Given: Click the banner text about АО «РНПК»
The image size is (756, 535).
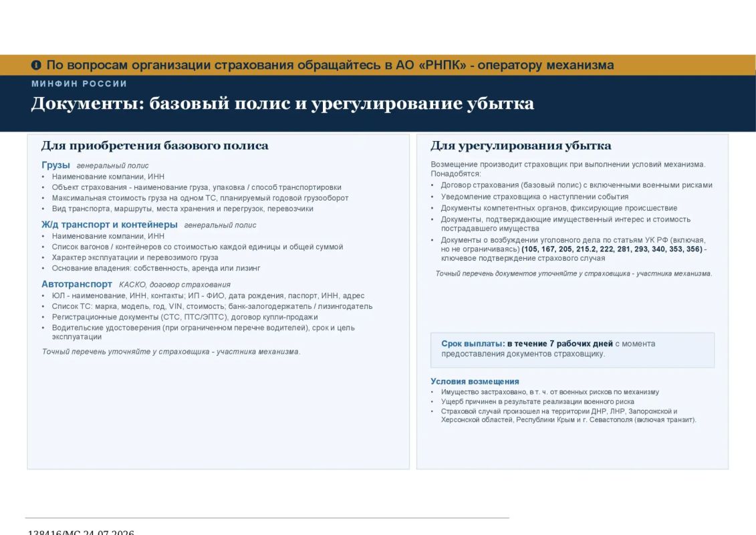Looking at the screenshot, I should (330, 65).
